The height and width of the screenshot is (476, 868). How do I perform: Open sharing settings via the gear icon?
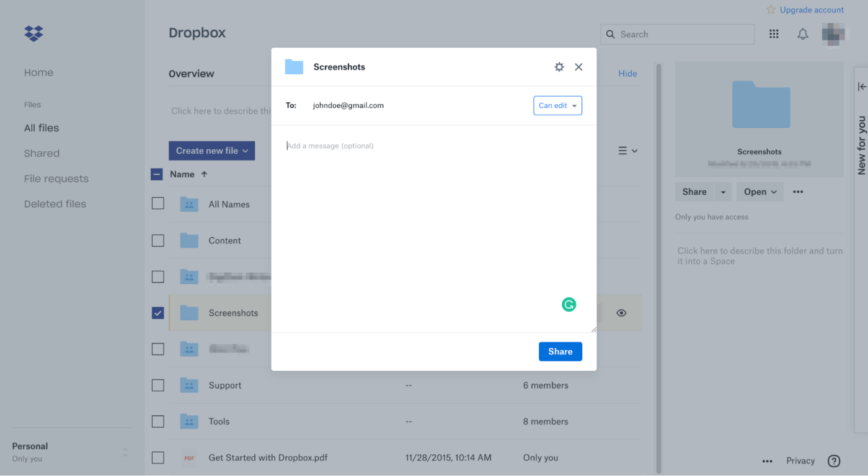coord(559,66)
